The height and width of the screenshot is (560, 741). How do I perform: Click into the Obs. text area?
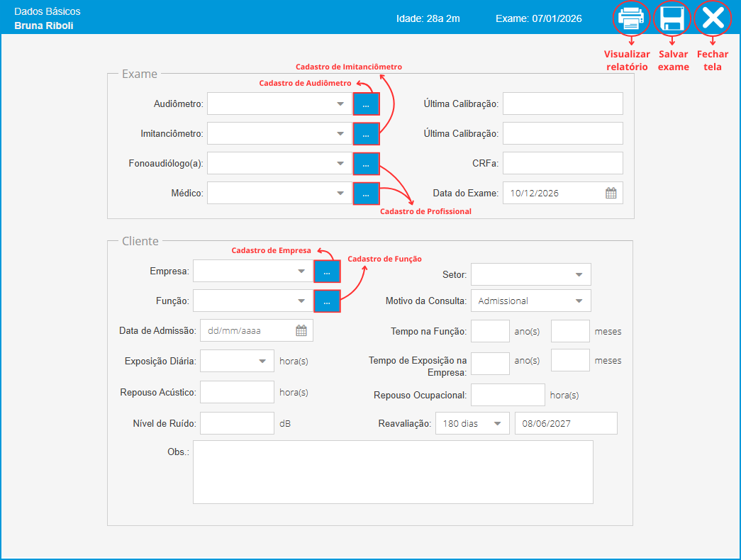pos(392,472)
